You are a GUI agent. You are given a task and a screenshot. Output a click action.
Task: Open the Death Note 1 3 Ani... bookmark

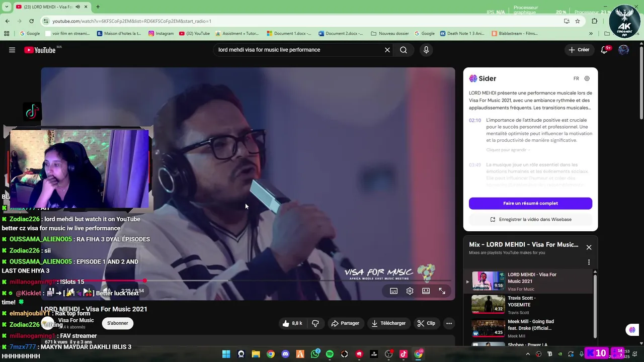point(462,34)
